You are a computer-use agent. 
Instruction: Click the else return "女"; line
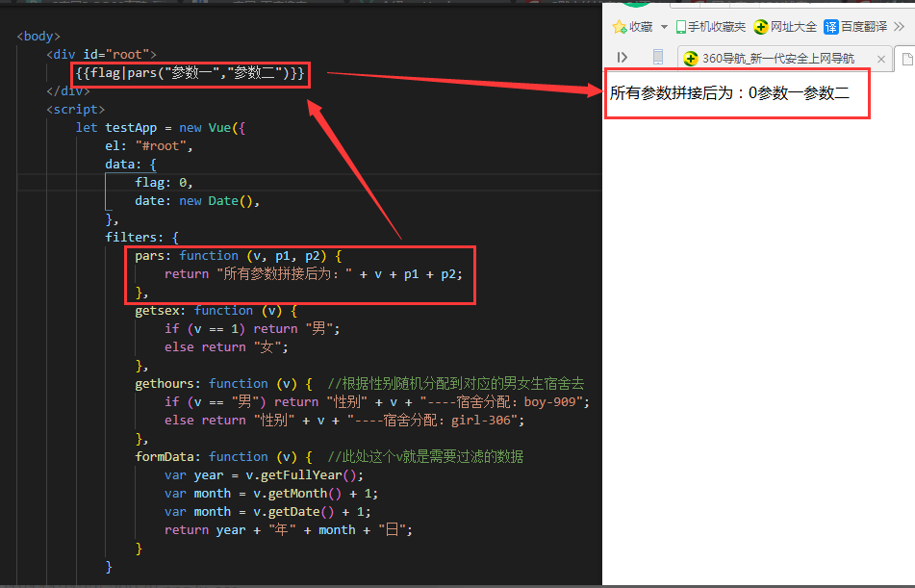(x=226, y=346)
